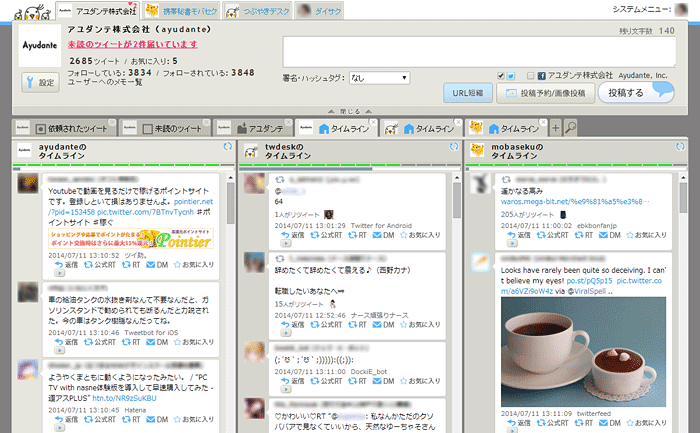Open the @ViralSpell mention link
Screen dimensions: 700x433
click(587, 291)
